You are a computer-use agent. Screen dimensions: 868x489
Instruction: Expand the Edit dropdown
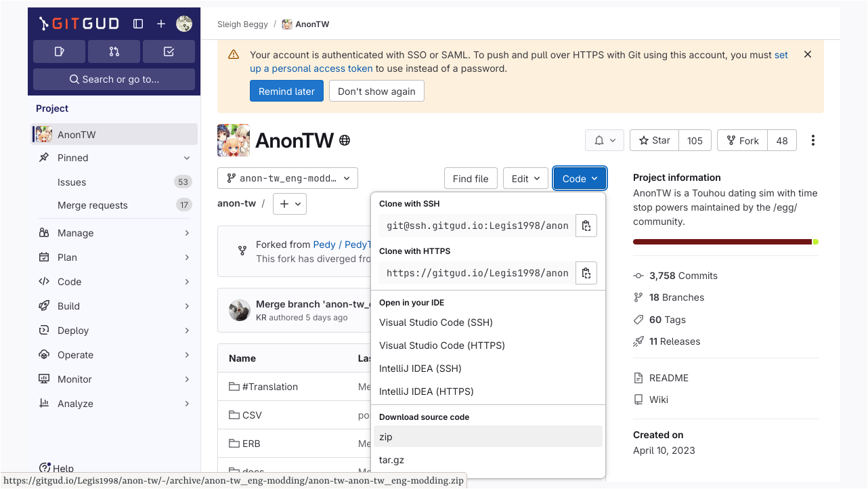pyautogui.click(x=525, y=179)
